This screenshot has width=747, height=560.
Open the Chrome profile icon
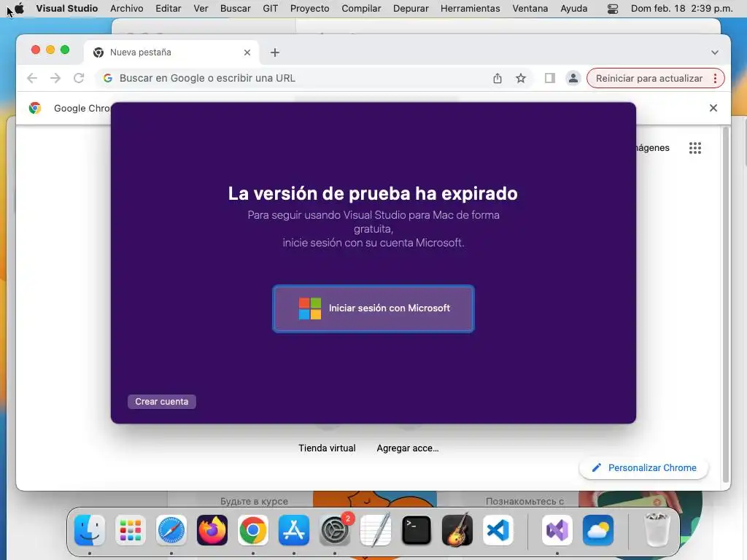point(573,78)
